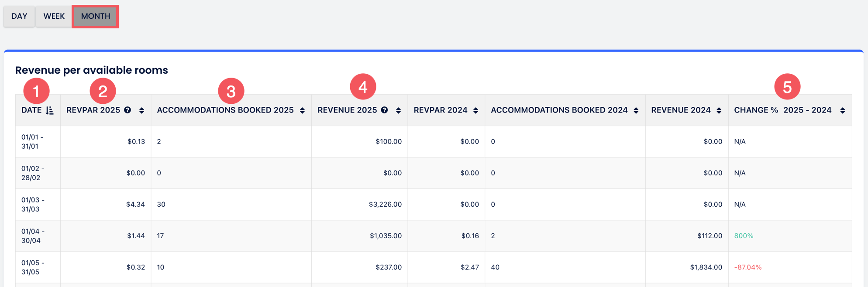Image resolution: width=868 pixels, height=287 pixels.
Task: Sort by RevPAR 2024 using arrows icon
Action: [x=475, y=110]
